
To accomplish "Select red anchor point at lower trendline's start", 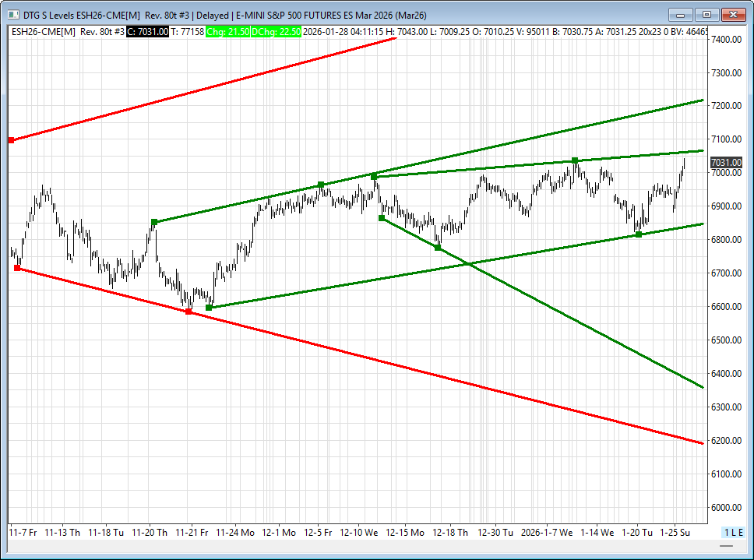I will (17, 268).
